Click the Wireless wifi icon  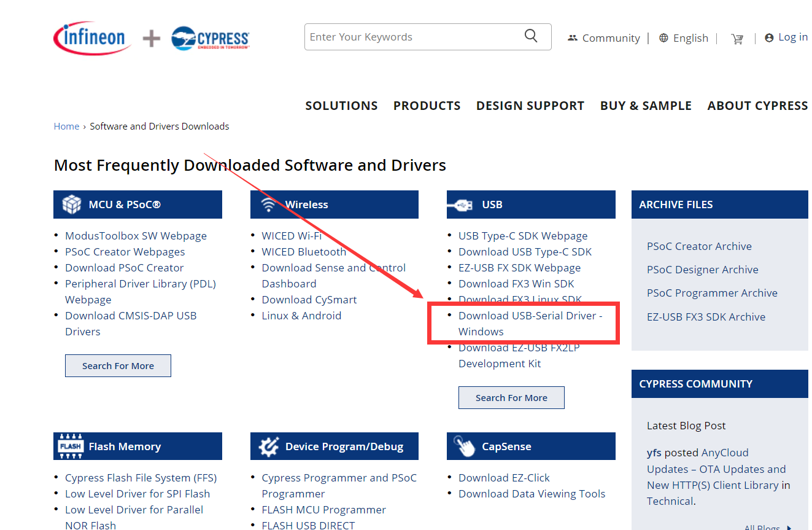(x=268, y=205)
